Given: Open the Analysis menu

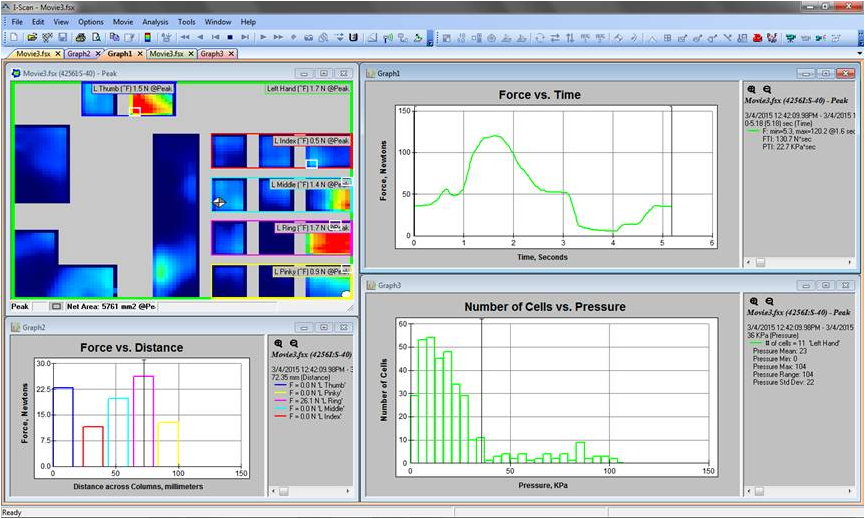Looking at the screenshot, I should click(x=155, y=21).
